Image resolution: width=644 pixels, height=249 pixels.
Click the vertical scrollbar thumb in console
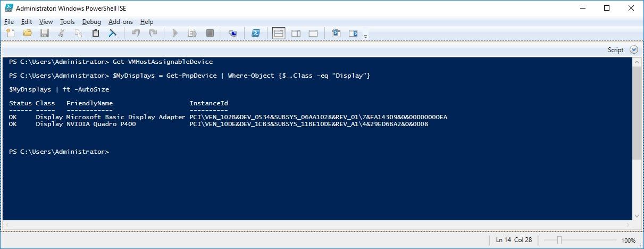tap(637, 113)
